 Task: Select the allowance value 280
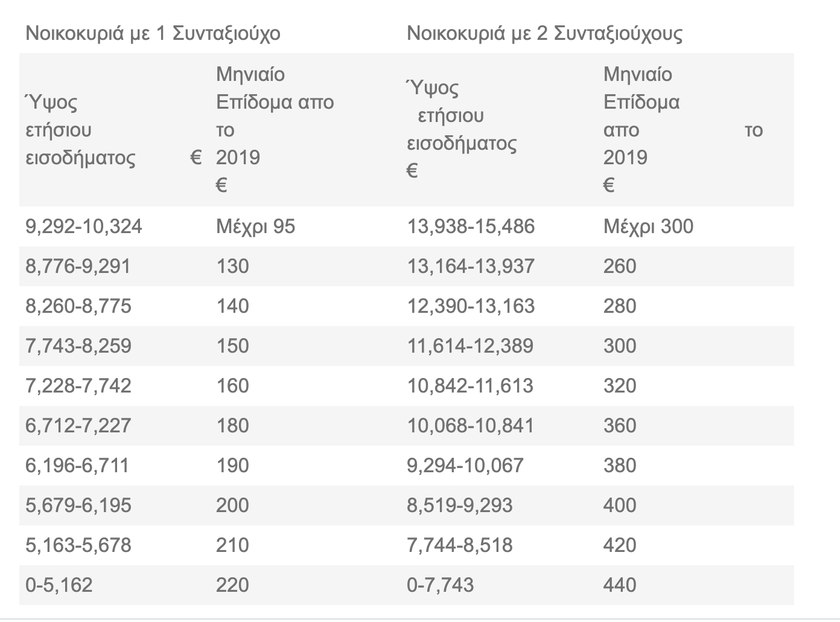click(620, 306)
